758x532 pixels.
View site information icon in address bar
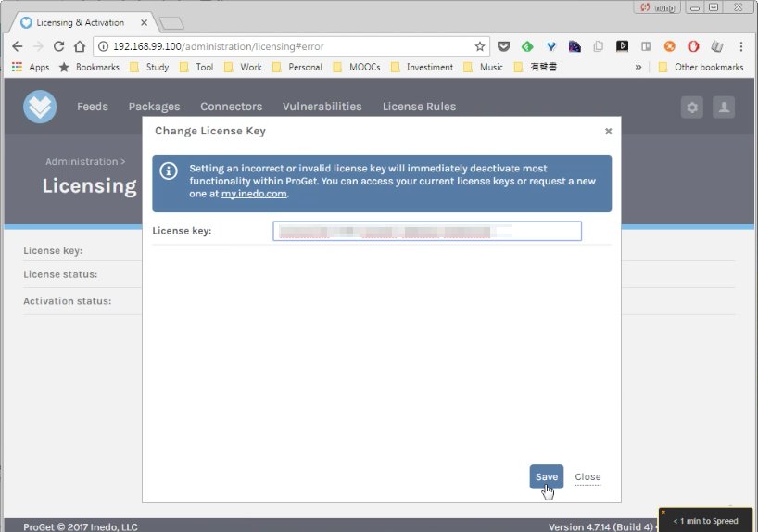point(103,46)
